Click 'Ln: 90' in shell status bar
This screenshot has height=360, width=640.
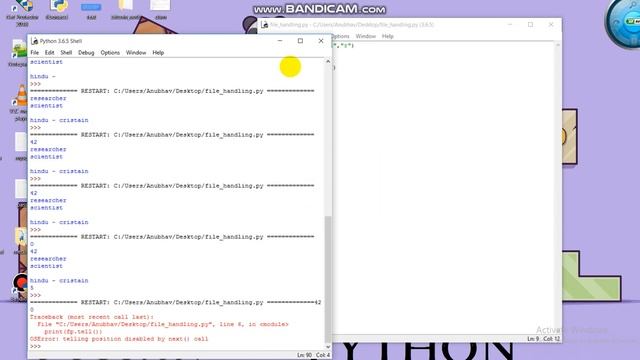(304, 355)
